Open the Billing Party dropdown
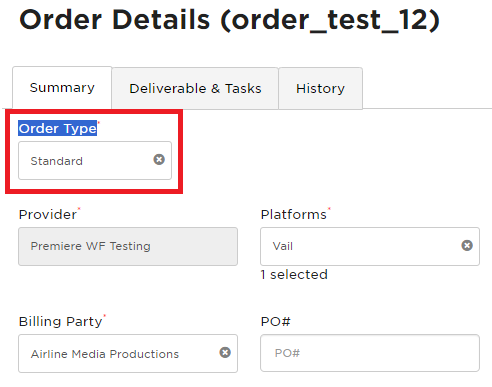This screenshot has height=387, width=492. click(x=128, y=353)
